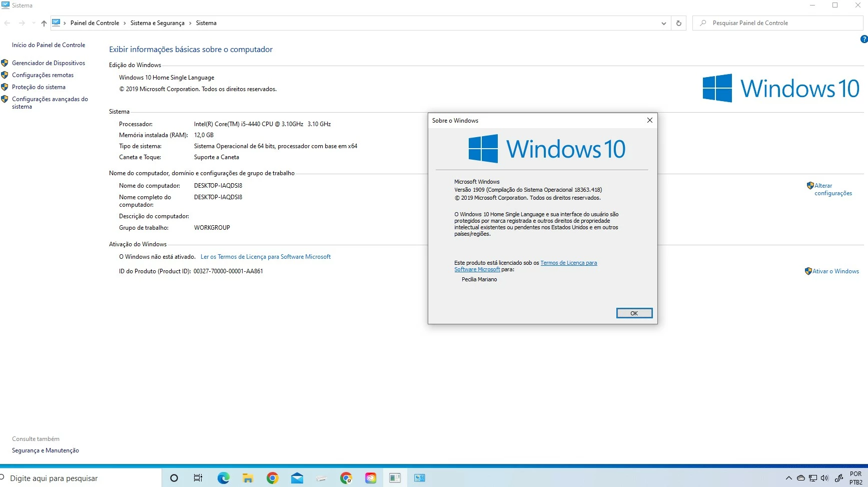Open File Explorer from taskbar
The height and width of the screenshot is (487, 868).
click(248, 478)
